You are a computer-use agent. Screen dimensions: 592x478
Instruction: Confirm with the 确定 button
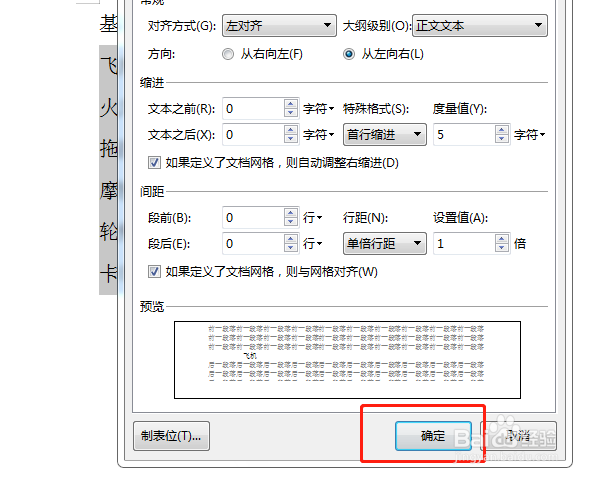[433, 436]
